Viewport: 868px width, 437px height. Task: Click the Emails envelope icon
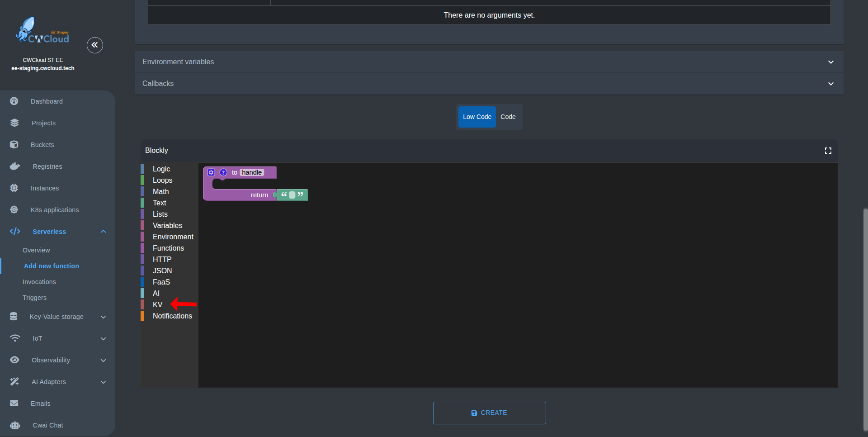[14, 403]
